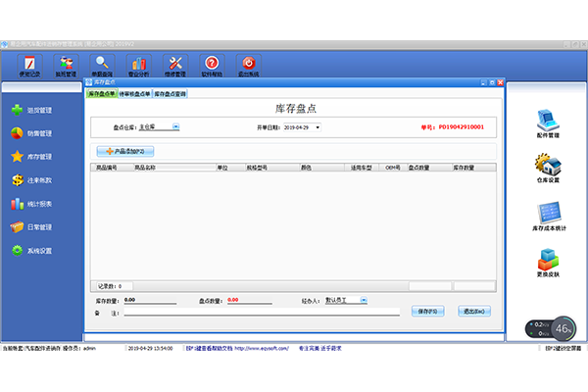Close the 库存盘点 inner window
Screen dimensions: 588x392
click(500, 82)
